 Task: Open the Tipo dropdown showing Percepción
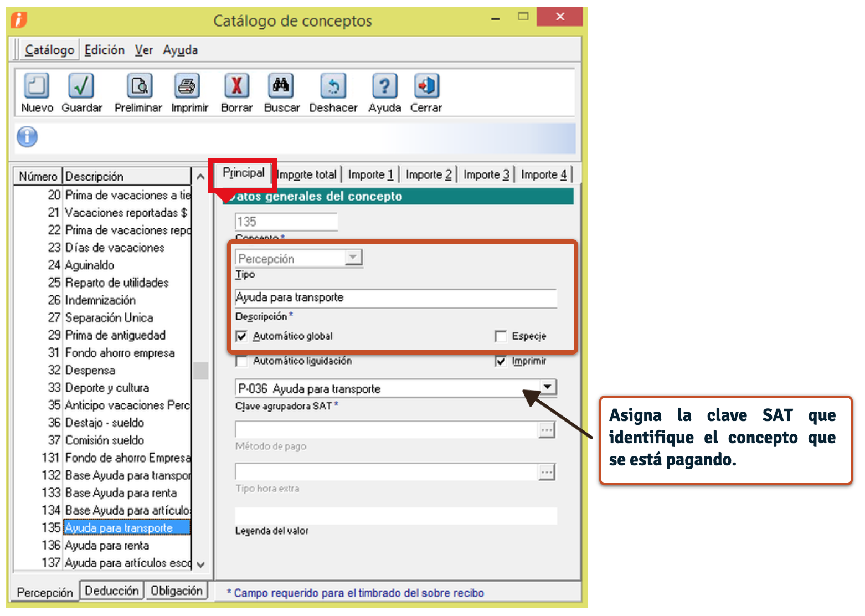pyautogui.click(x=353, y=258)
